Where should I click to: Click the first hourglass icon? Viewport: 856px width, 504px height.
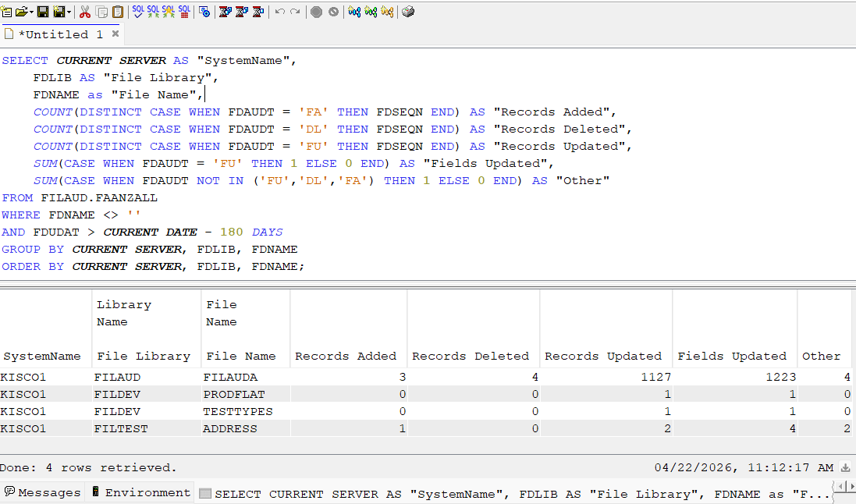[x=226, y=12]
